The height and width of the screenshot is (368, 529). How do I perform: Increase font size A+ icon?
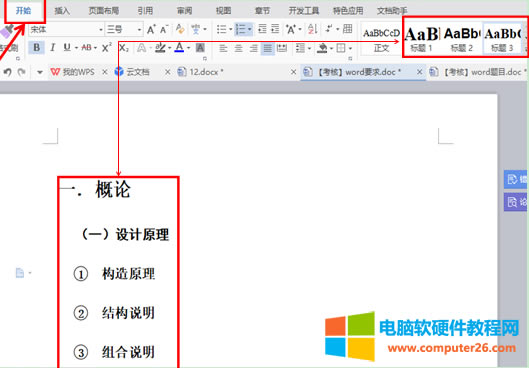151,30
